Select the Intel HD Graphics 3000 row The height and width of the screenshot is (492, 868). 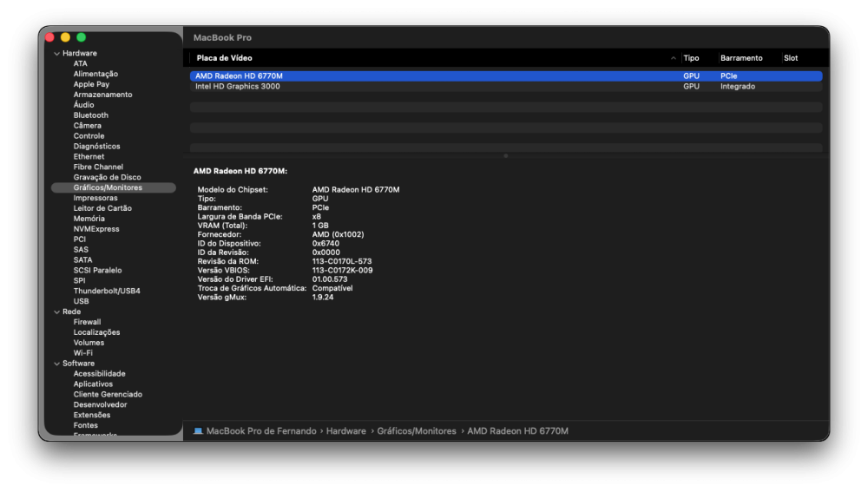(x=506, y=86)
